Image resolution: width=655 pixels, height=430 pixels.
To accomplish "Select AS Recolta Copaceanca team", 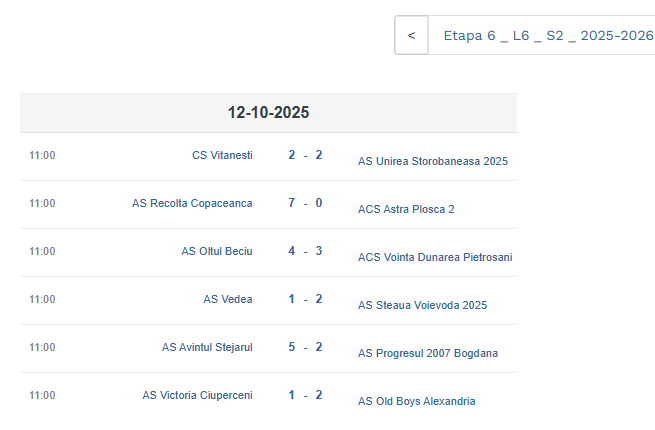I will [x=192, y=203].
